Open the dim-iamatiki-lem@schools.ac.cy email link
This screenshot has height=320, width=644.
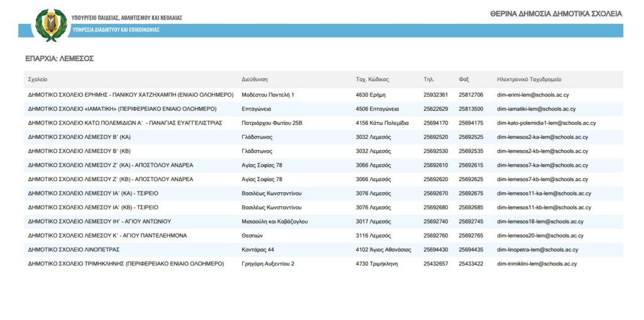click(x=536, y=109)
